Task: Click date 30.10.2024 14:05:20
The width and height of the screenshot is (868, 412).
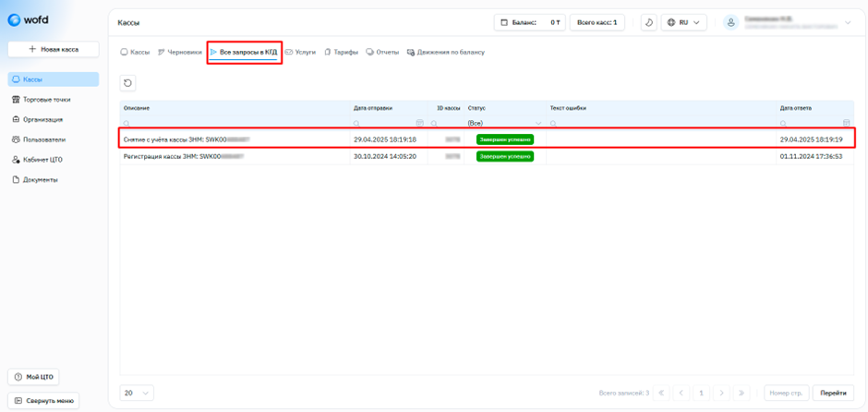Action: pyautogui.click(x=385, y=157)
